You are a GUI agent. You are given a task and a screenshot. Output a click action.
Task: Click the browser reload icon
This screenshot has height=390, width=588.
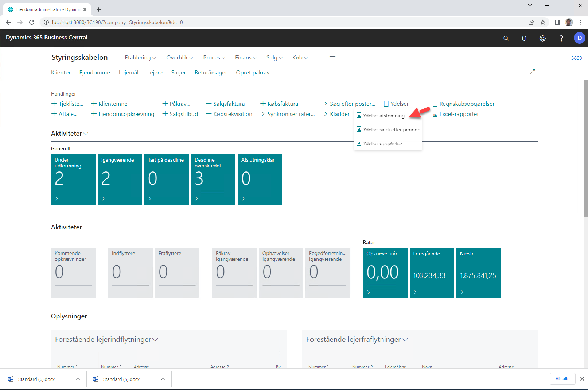pyautogui.click(x=32, y=22)
